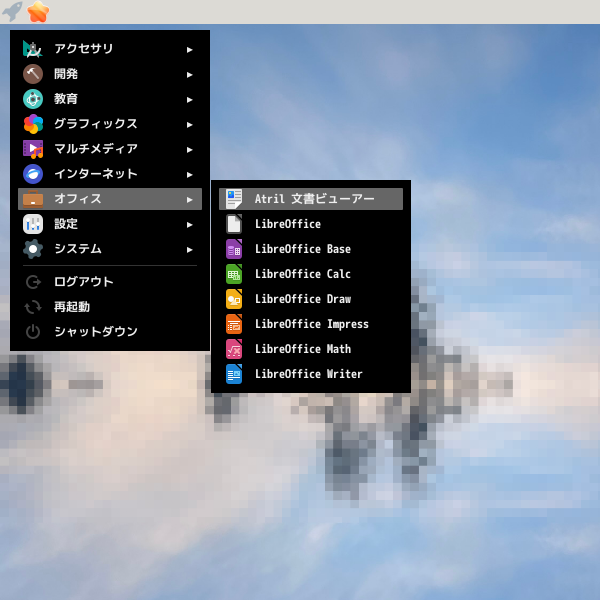Open the アクセサリ menu category
Viewport: 600px width, 600px height.
click(110, 49)
